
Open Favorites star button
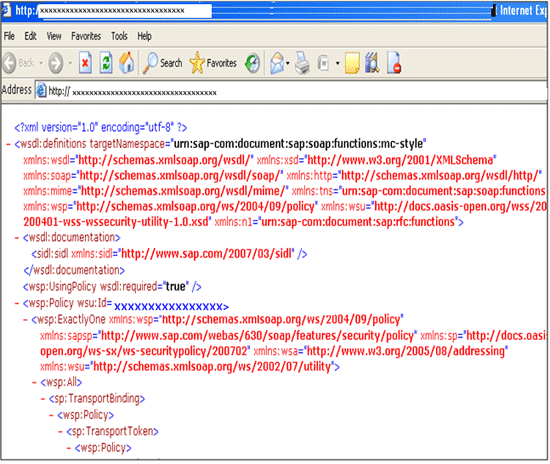(213, 63)
